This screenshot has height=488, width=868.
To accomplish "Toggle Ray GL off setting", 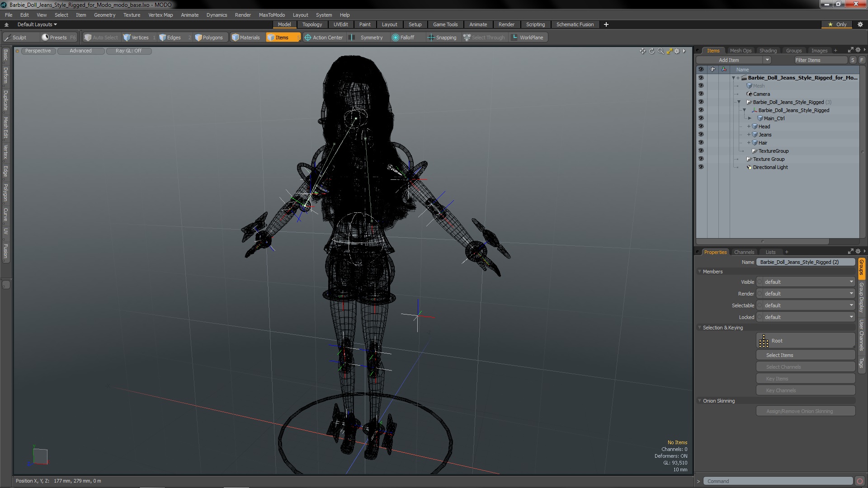I will point(128,51).
